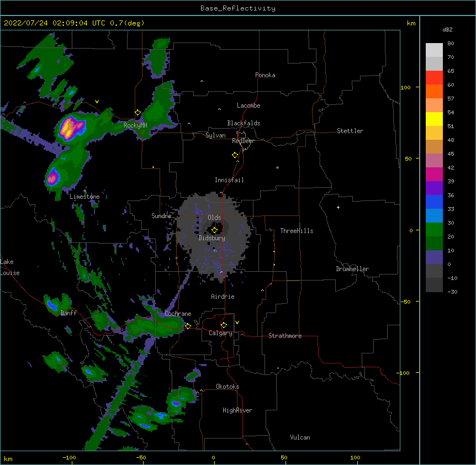476x465 pixels.
Task: Click the Base_Reflectivity title
Action: pos(238,8)
